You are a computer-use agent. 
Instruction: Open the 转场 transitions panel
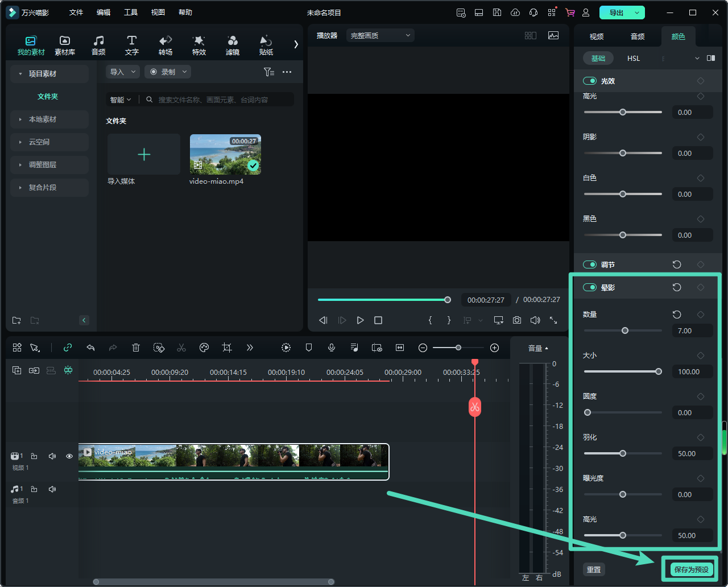166,45
